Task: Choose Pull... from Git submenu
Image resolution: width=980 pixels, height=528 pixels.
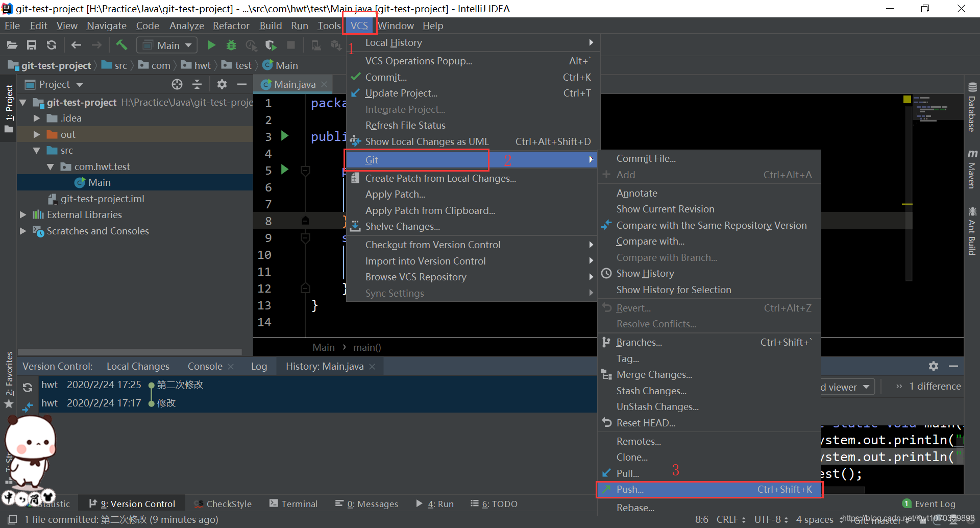Action: (709, 473)
